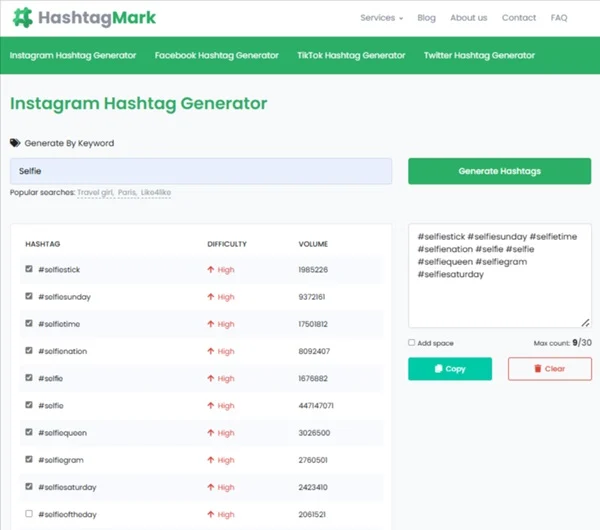Click the volume value 3026500
Viewport: 600px width, 530px height.
click(314, 432)
